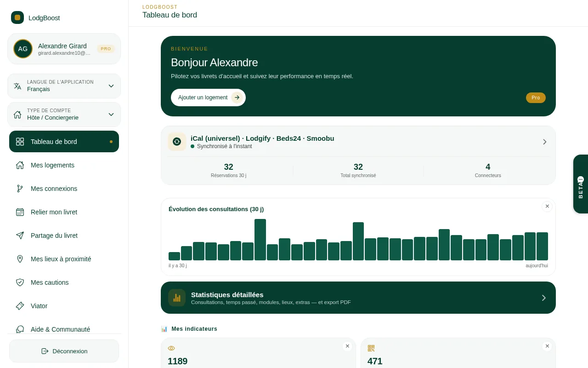The width and height of the screenshot is (588, 368).
Task: Open Statistiques détaillées via its chevron
Action: coord(544,298)
